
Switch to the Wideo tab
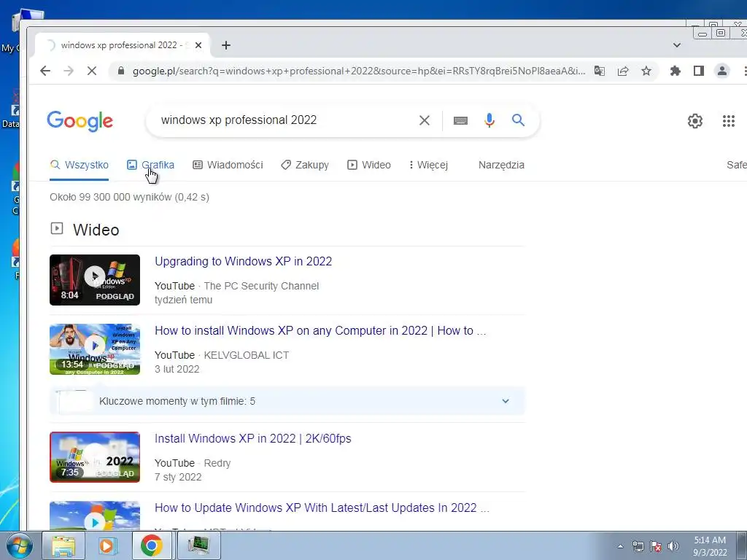pos(369,165)
